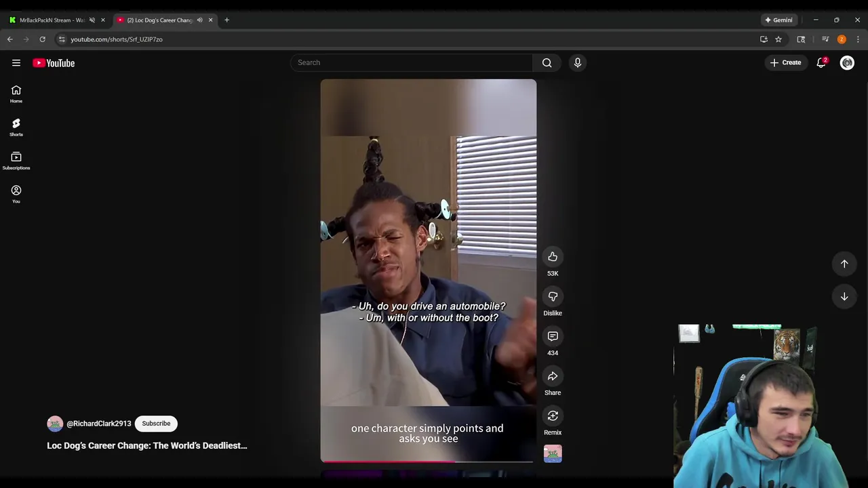Click the Create button
The image size is (868, 488).
click(x=785, y=62)
